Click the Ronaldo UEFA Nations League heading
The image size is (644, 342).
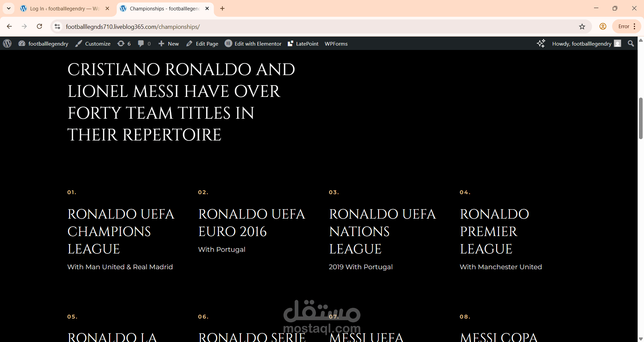pyautogui.click(x=382, y=231)
